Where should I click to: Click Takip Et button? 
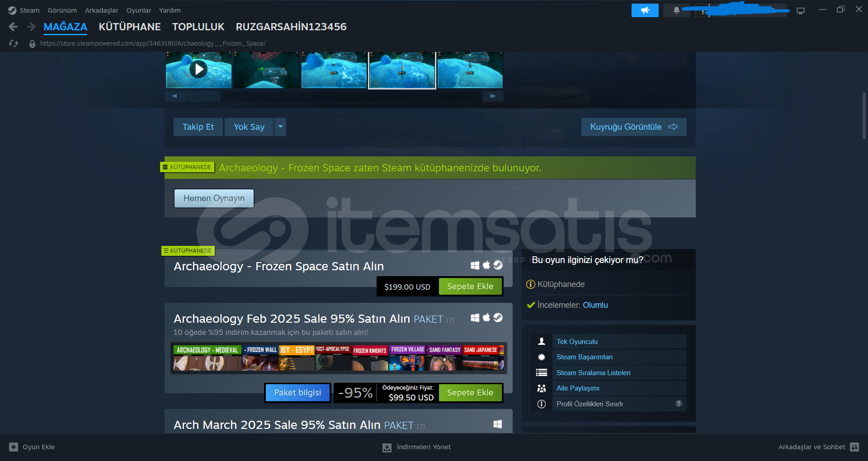coord(198,127)
